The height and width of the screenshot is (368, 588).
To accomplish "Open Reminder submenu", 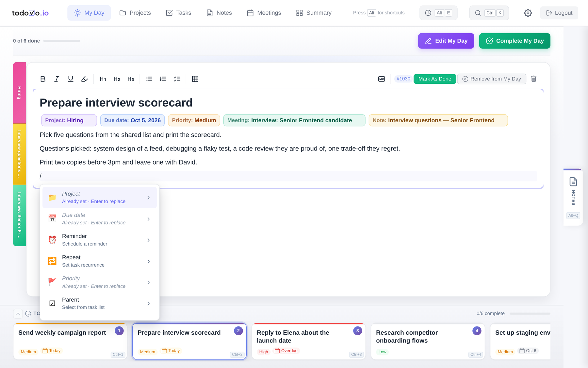I will point(100,240).
